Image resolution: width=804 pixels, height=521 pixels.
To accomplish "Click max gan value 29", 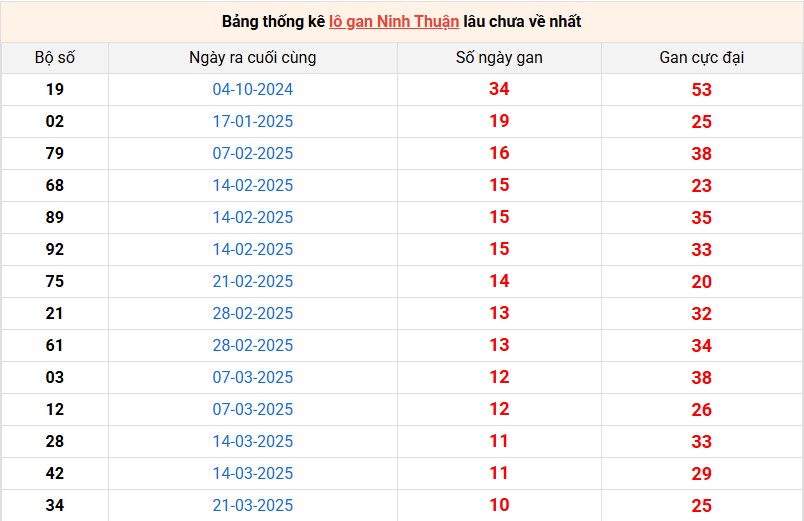I will [701, 474].
